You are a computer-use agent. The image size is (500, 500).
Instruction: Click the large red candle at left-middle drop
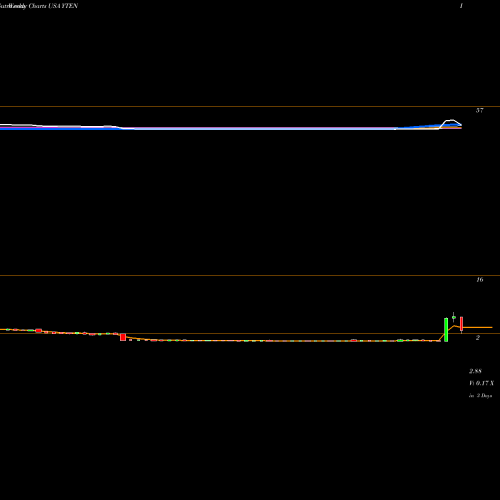pyautogui.click(x=123, y=337)
